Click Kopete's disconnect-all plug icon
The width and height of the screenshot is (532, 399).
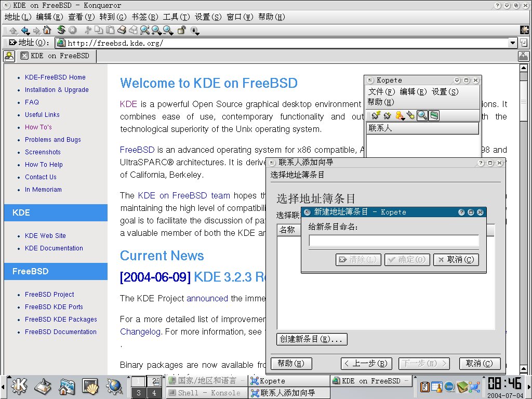pos(387,116)
